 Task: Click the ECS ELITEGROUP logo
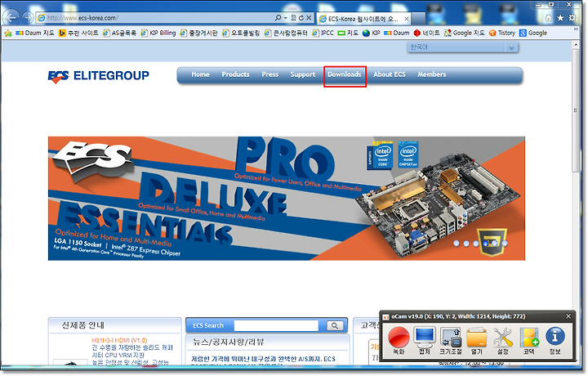98,76
